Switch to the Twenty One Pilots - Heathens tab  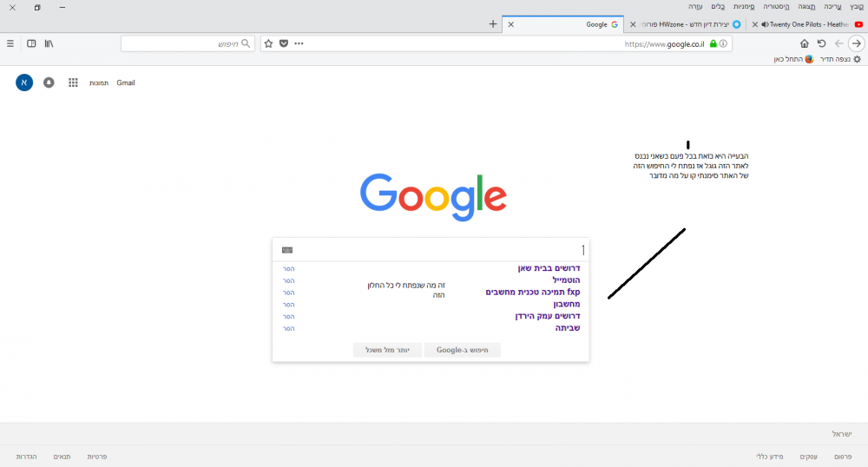pos(807,24)
